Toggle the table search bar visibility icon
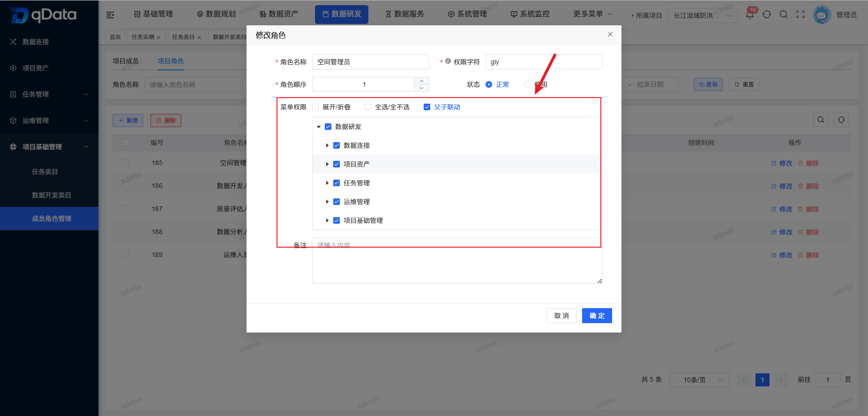This screenshot has width=868, height=416. click(821, 120)
